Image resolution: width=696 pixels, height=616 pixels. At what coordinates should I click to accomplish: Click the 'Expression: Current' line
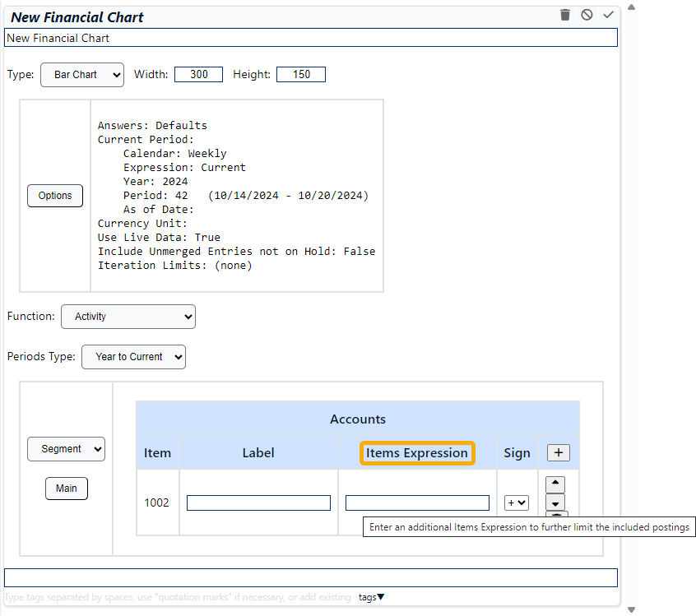tap(184, 168)
